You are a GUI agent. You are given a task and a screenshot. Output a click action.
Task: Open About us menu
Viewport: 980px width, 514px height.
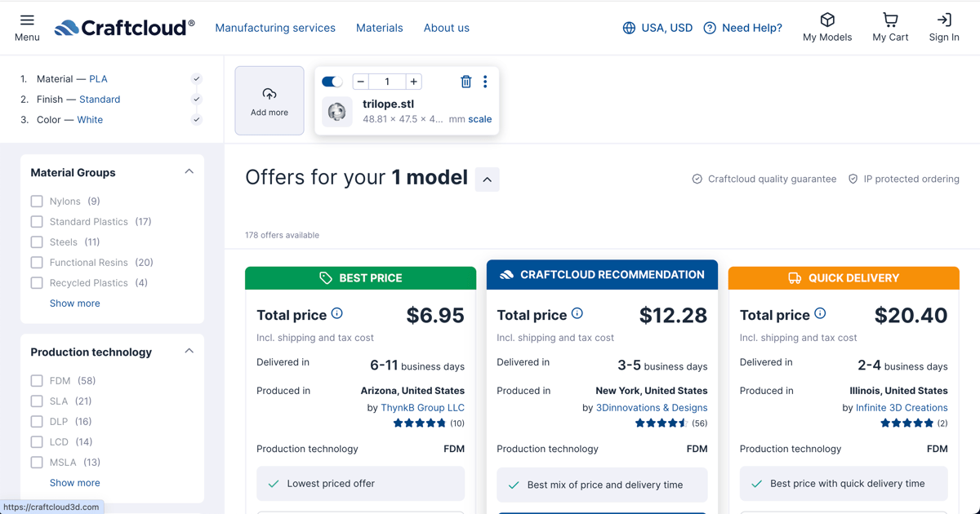coord(447,28)
